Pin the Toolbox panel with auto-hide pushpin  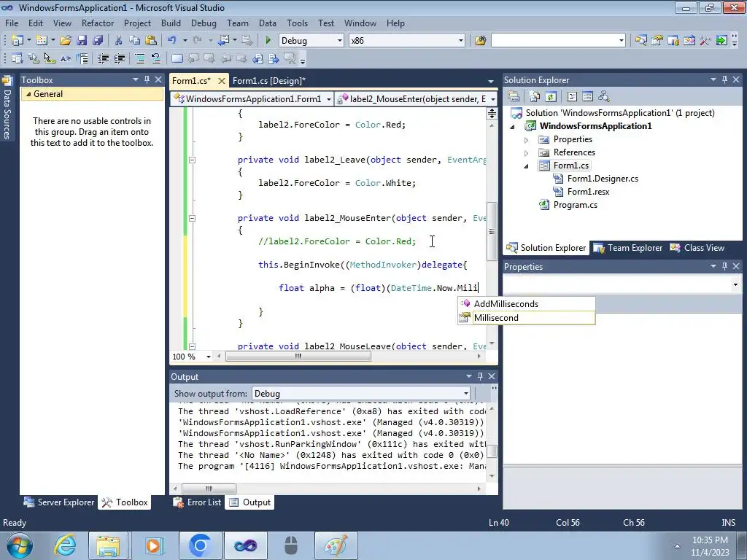pyautogui.click(x=147, y=79)
